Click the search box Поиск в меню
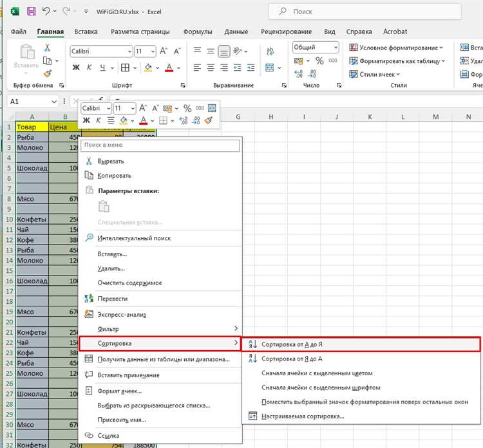Image resolution: width=483 pixels, height=448 pixels. 160,145
